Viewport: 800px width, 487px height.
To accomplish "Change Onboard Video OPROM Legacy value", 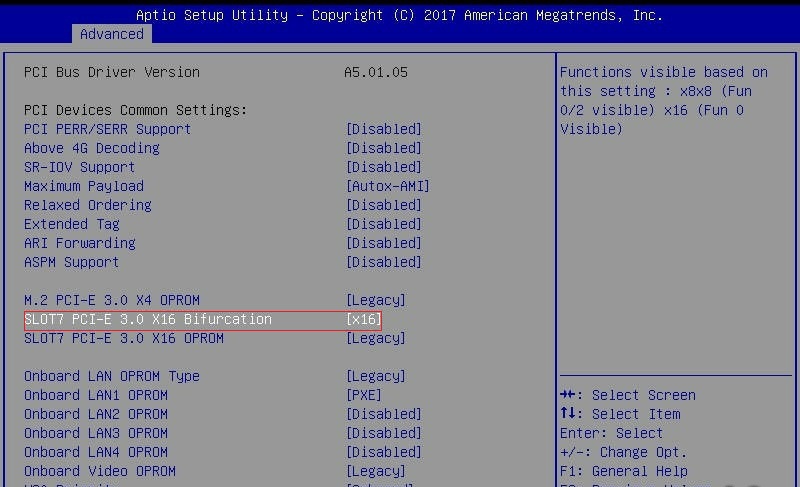I will [375, 471].
